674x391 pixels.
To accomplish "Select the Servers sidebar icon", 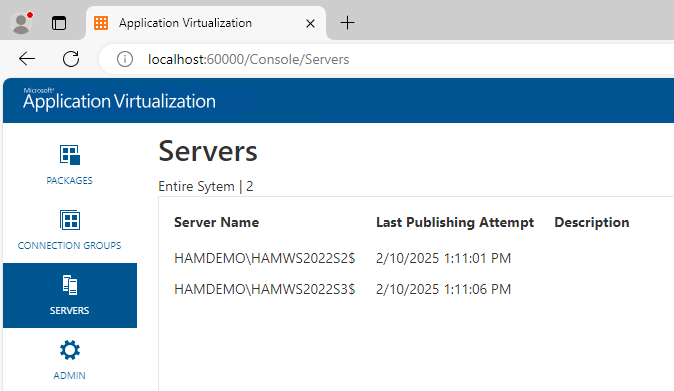I will point(70,285).
